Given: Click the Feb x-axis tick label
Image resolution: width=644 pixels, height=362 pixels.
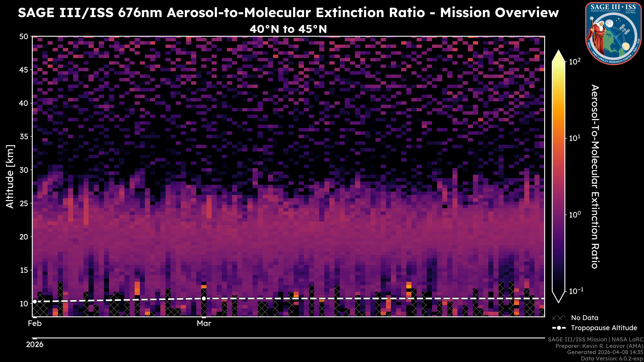Looking at the screenshot, I should [x=35, y=323].
